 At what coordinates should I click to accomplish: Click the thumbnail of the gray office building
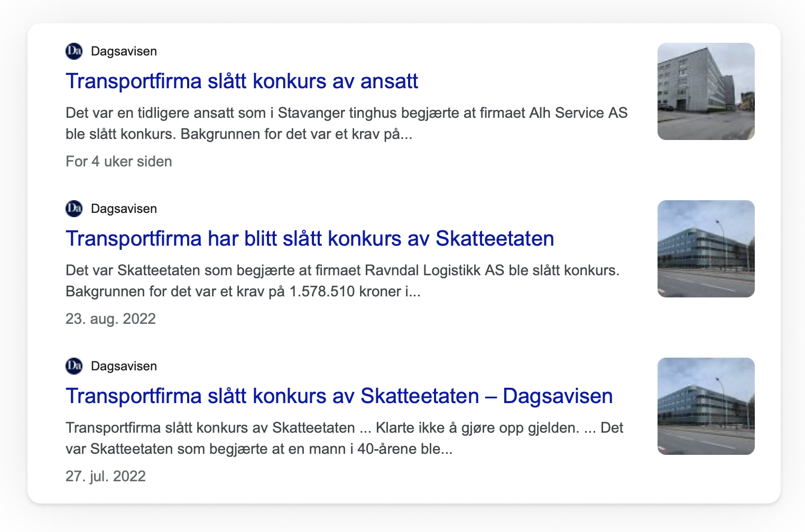coord(706,91)
